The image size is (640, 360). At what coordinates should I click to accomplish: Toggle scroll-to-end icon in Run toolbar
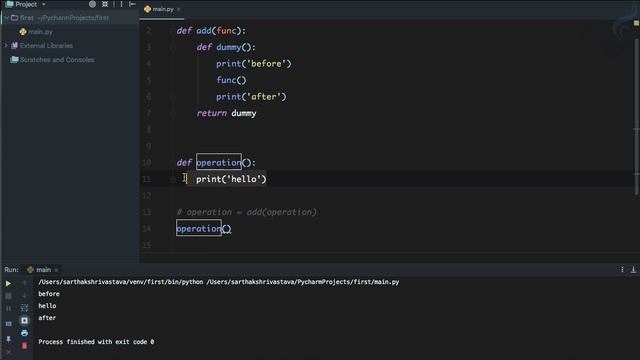[x=24, y=320]
